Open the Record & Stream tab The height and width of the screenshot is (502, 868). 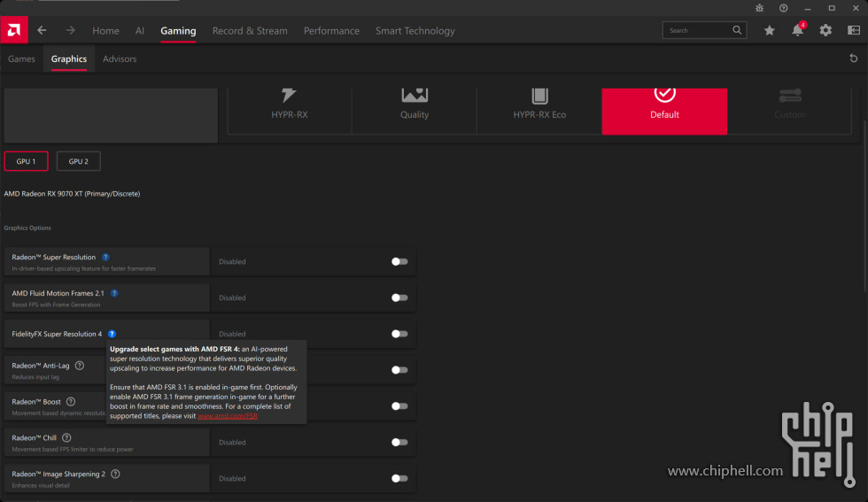coord(250,31)
